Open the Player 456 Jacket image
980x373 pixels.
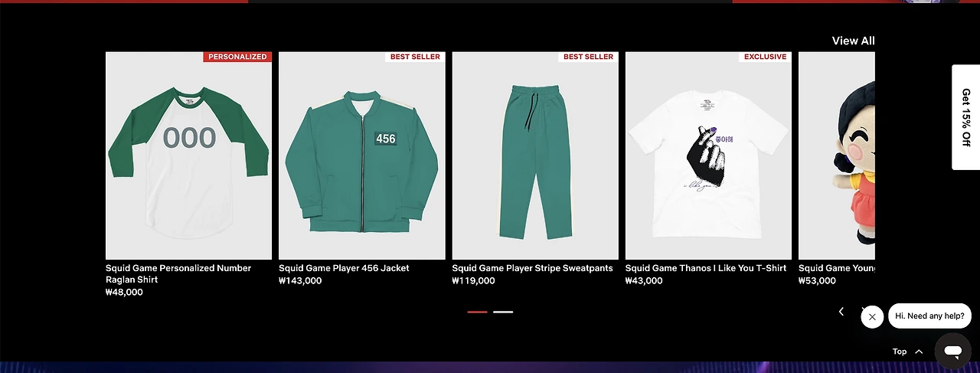click(361, 155)
